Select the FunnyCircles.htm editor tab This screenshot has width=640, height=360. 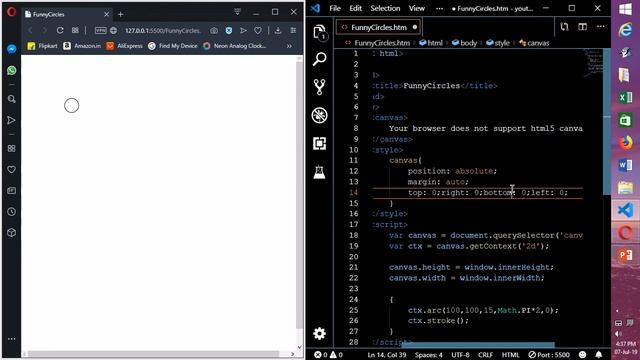point(378,27)
